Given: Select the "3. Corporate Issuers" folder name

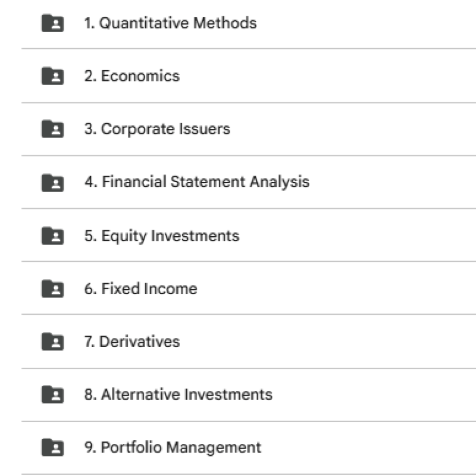Looking at the screenshot, I should 157,129.
